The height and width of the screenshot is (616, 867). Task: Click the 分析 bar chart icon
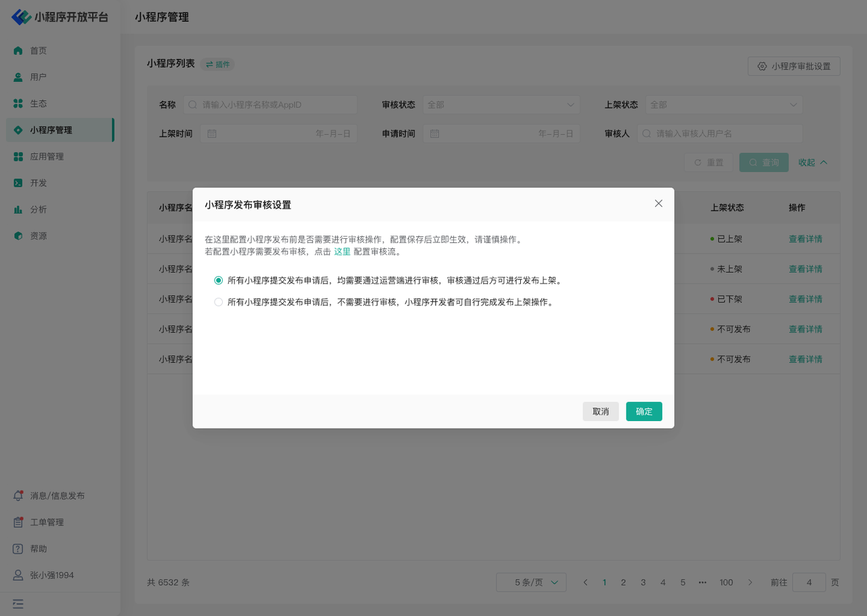pyautogui.click(x=18, y=210)
